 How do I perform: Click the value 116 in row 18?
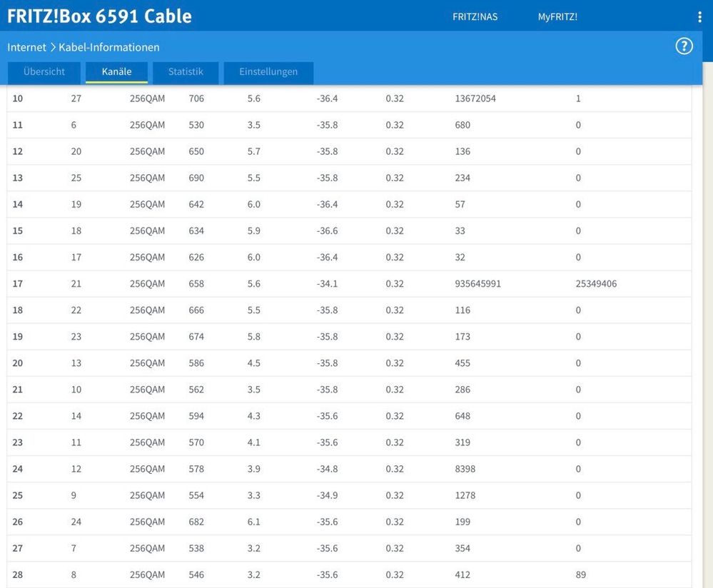(x=462, y=310)
